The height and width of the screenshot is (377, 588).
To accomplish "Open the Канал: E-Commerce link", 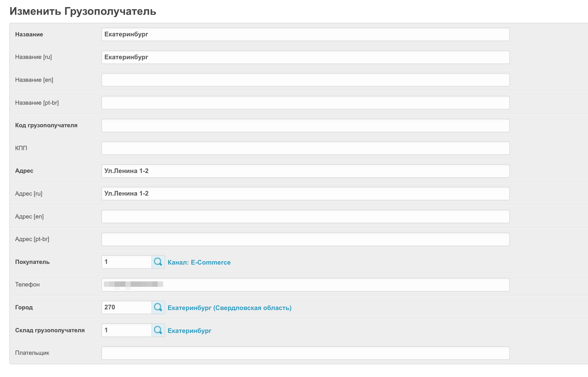I will click(x=199, y=263).
